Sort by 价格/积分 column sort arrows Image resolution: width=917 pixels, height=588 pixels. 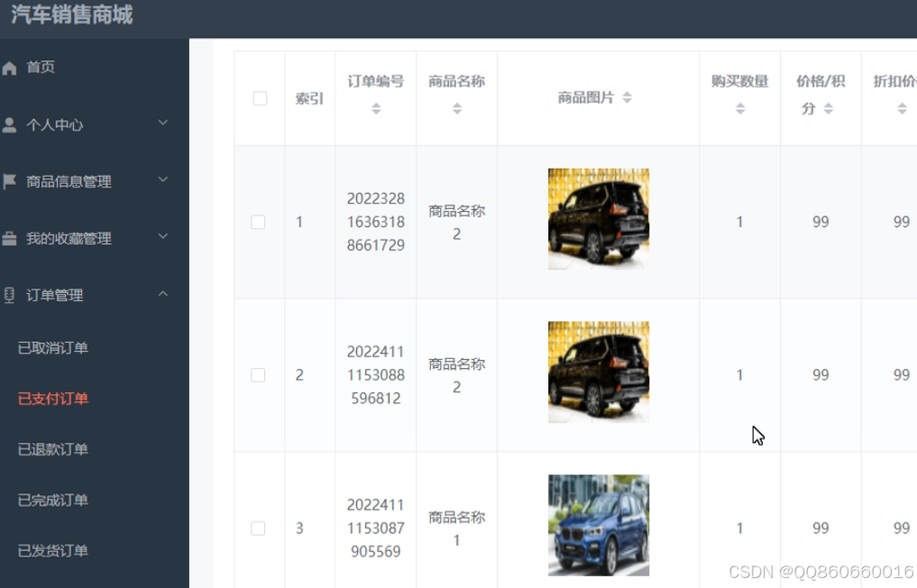coord(828,108)
